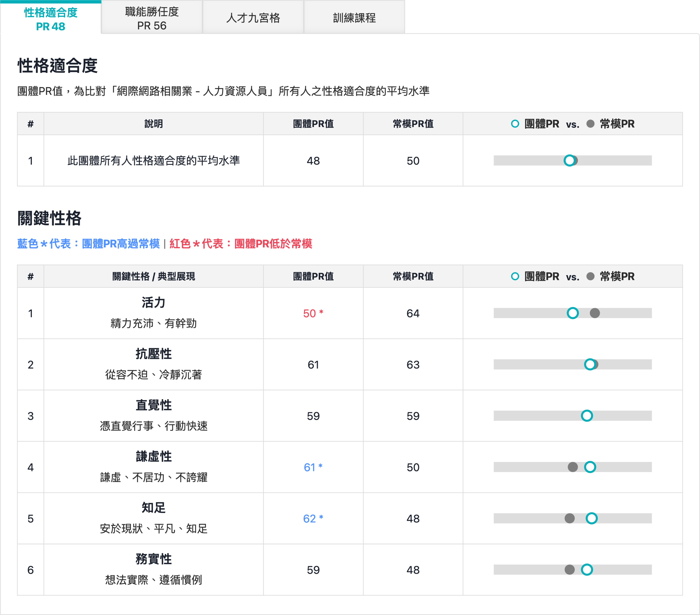700x615 pixels.
Task: Click the teal 團體PR marker in average-level row
Action: click(569, 160)
